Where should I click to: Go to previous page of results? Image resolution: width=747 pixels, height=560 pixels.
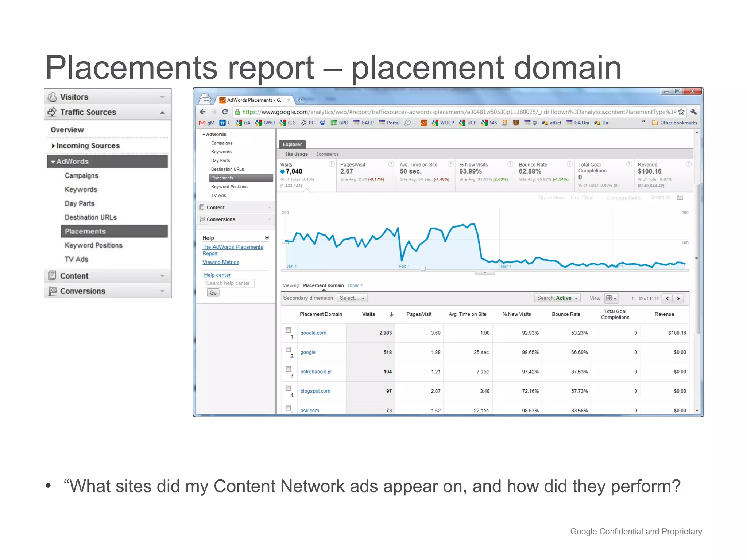coord(667,298)
